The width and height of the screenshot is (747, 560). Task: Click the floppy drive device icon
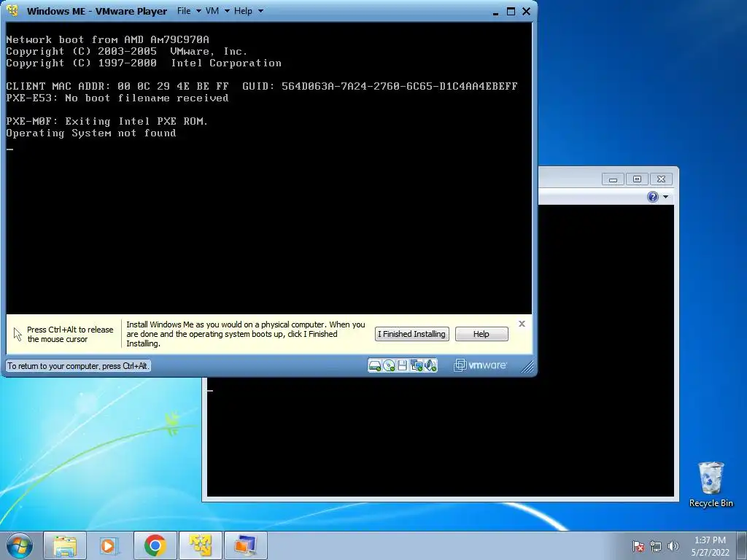point(402,366)
